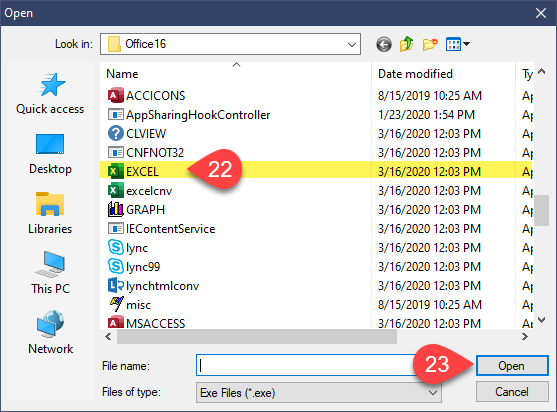Image resolution: width=557 pixels, height=412 pixels.
Task: Expand the Files of type dropdown
Action: tap(433, 393)
